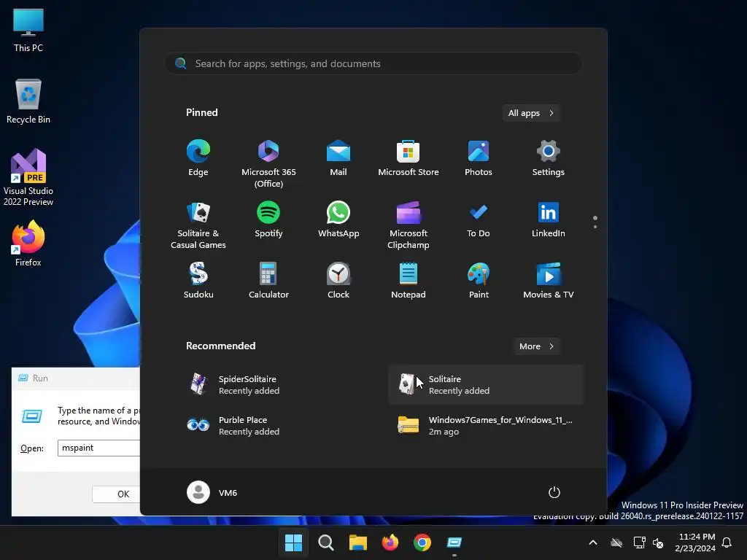Launch WhatsApp
747x560 pixels.
tap(338, 219)
